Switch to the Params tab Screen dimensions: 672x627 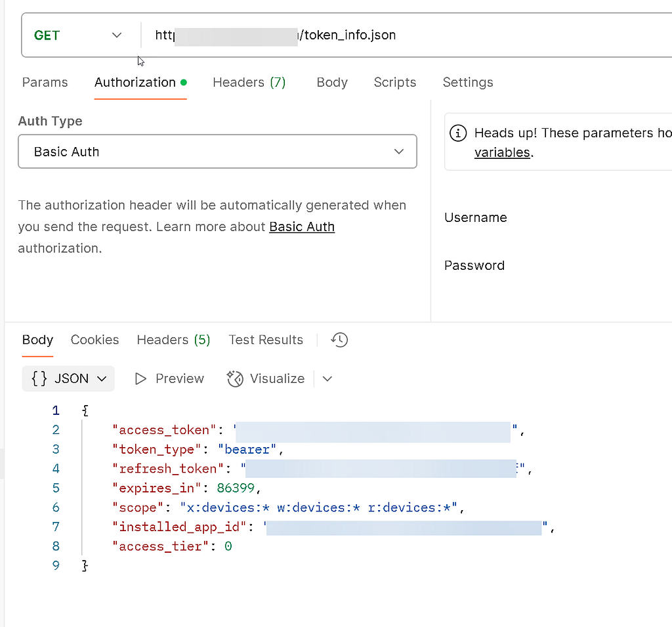(45, 82)
